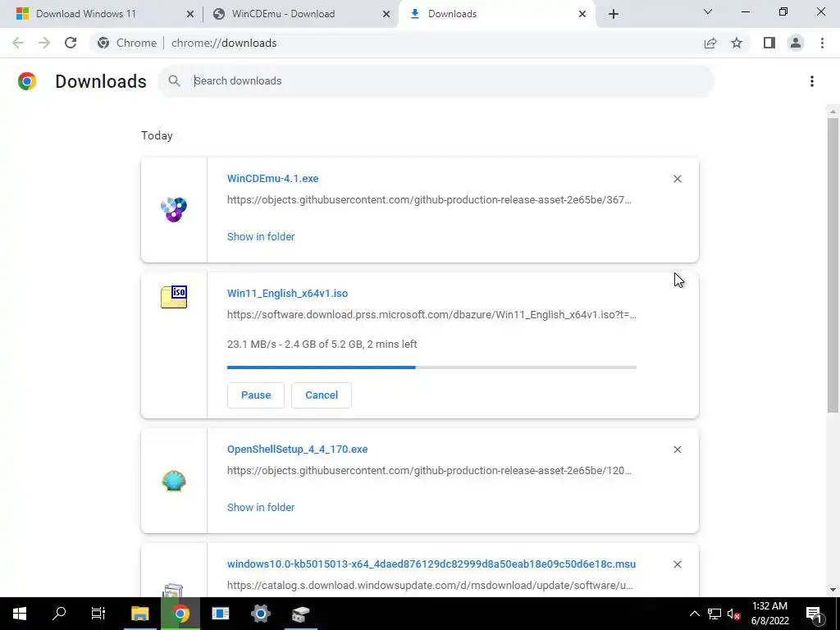
Task: Show hidden system tray icons
Action: tap(694, 614)
